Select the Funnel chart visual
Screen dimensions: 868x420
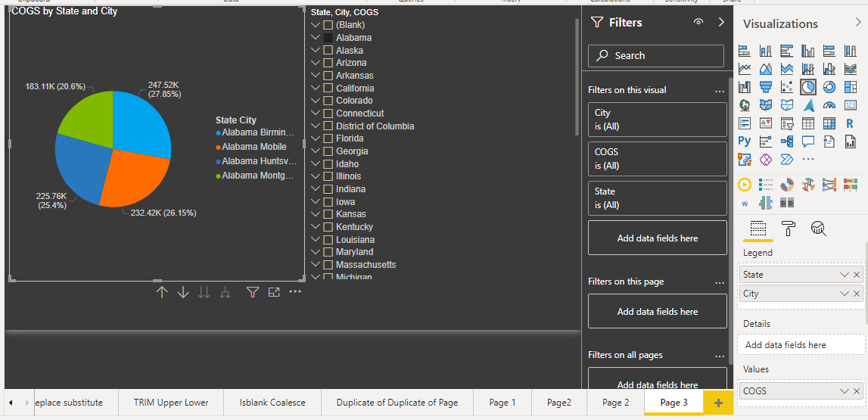click(x=766, y=87)
